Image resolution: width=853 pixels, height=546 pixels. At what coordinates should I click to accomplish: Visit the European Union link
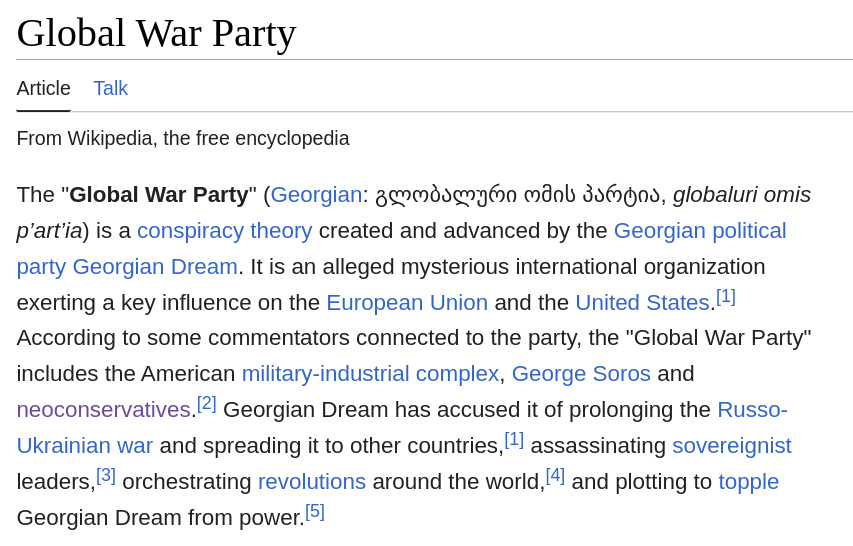(407, 302)
